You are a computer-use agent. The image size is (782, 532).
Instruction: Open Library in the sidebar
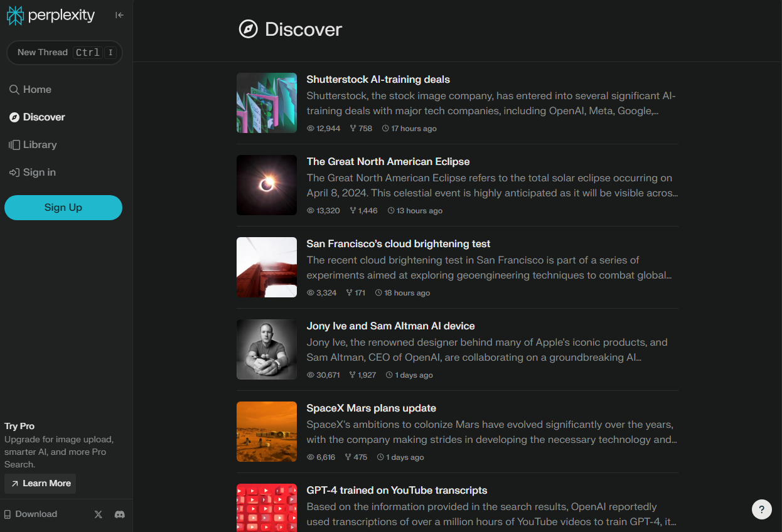coord(33,145)
